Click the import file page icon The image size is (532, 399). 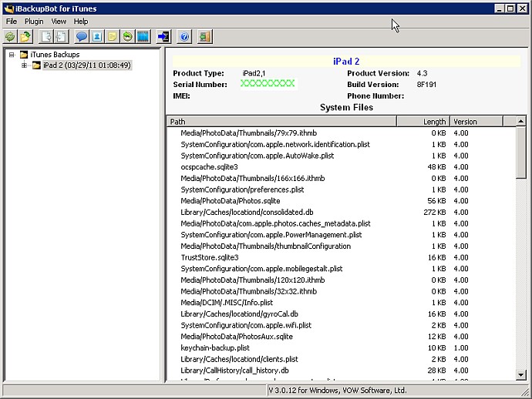62,37
